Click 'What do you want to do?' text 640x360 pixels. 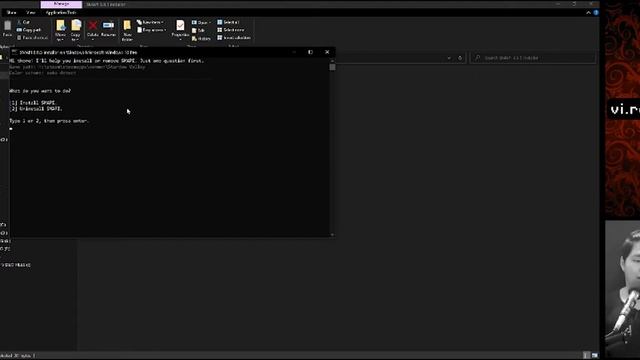point(40,91)
